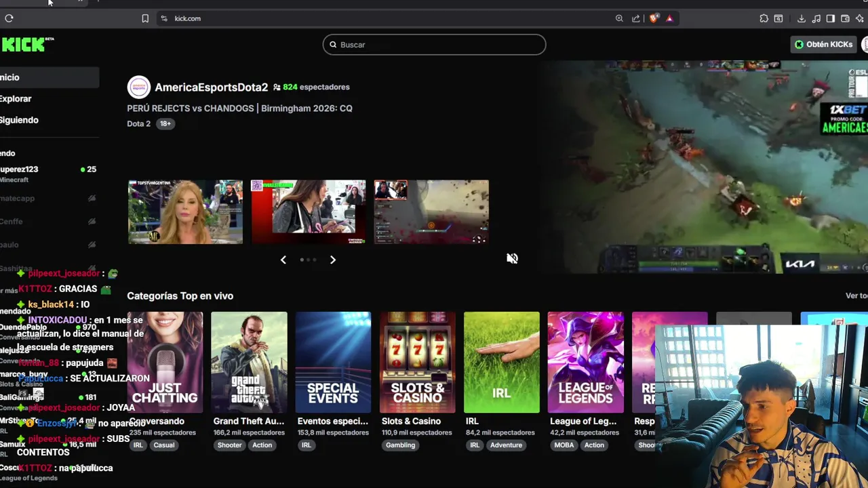This screenshot has height=488, width=868.
Task: Click the Categorías Top en vivo heading
Action: coord(180,296)
